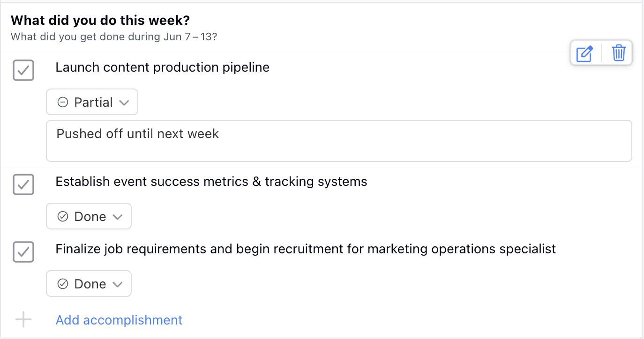Click 'Launch content production pipeline' task title
The height and width of the screenshot is (339, 644).
(162, 67)
